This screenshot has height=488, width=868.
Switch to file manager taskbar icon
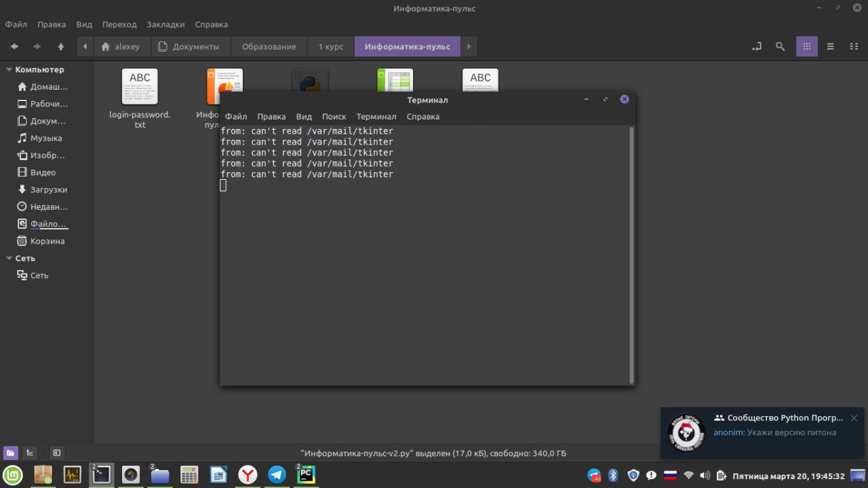coord(160,474)
